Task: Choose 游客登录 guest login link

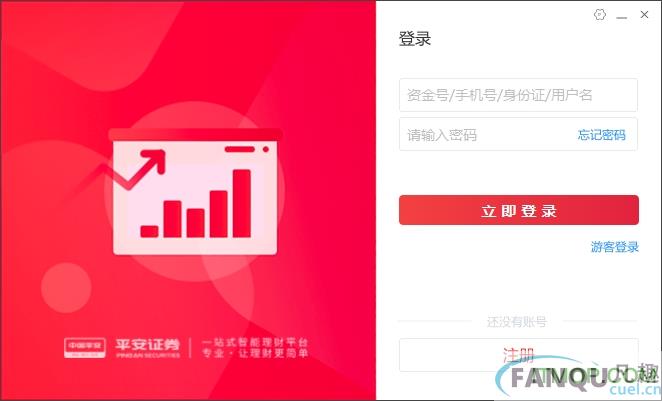Action: tap(615, 247)
